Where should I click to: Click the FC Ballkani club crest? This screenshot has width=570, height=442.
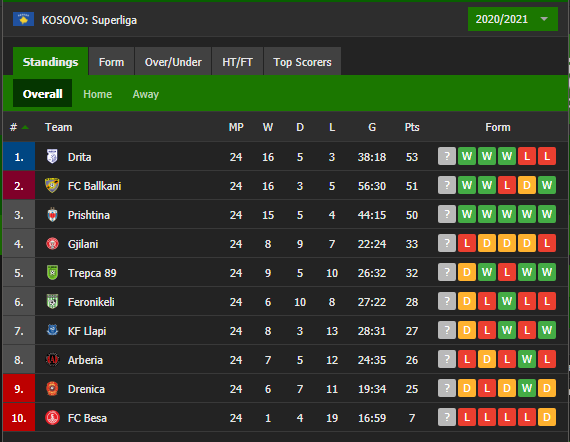[x=52, y=185]
